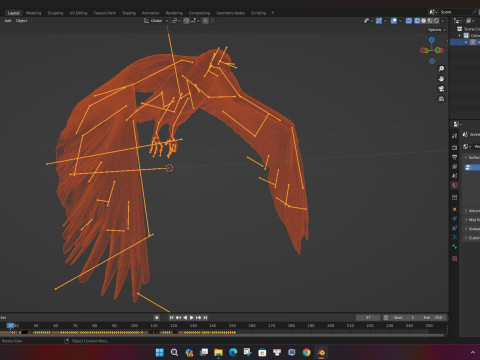The image size is (480, 360).
Task: Collapse the Collection row expander in outliner
Action: (x=460, y=35)
